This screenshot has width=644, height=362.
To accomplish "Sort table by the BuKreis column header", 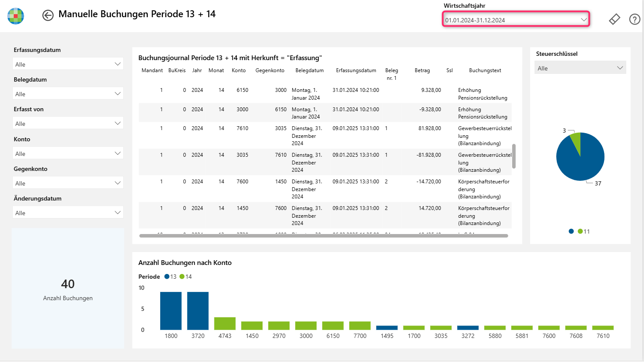I will pyautogui.click(x=177, y=70).
